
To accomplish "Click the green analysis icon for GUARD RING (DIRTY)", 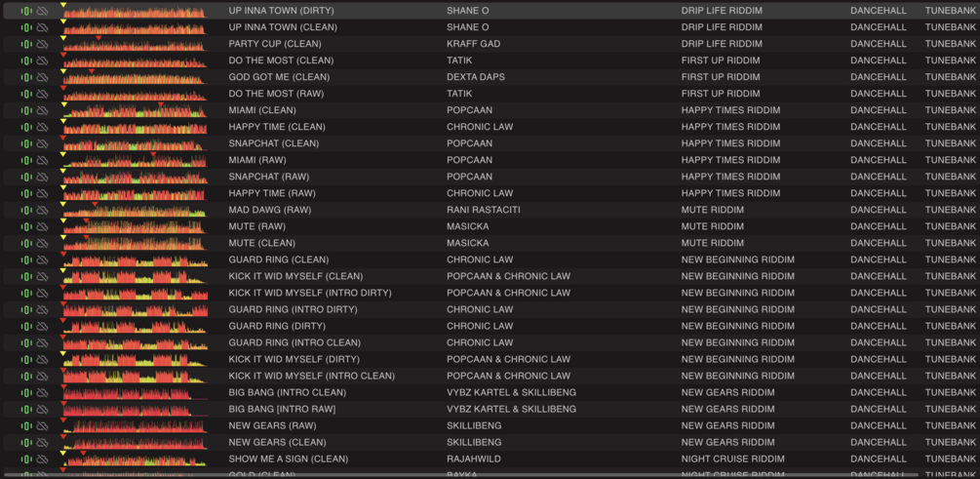I will (26, 326).
